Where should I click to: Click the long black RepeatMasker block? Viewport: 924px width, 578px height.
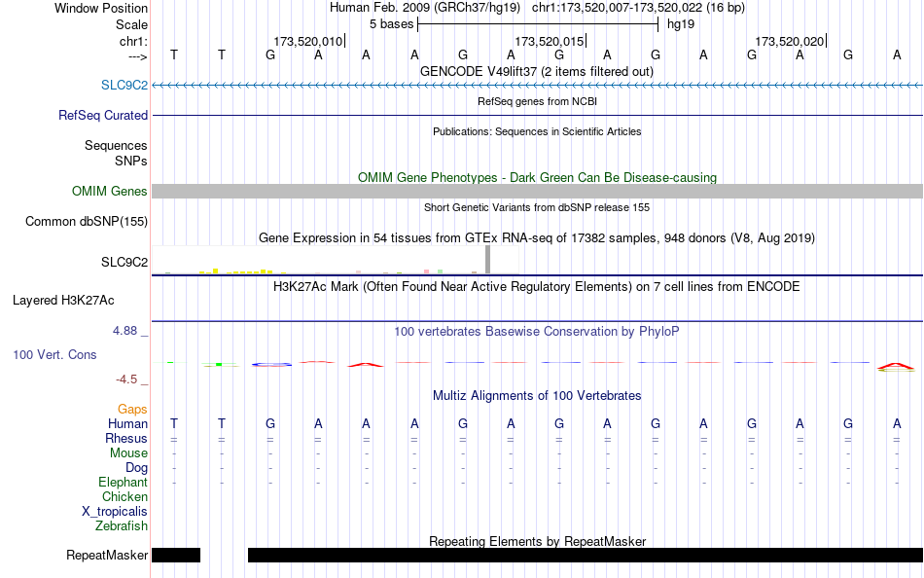coord(586,555)
